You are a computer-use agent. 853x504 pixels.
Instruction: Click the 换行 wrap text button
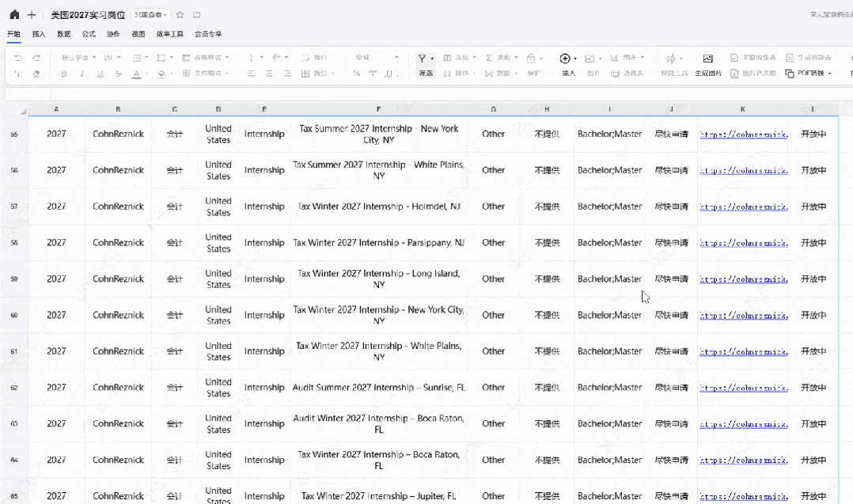(x=314, y=58)
